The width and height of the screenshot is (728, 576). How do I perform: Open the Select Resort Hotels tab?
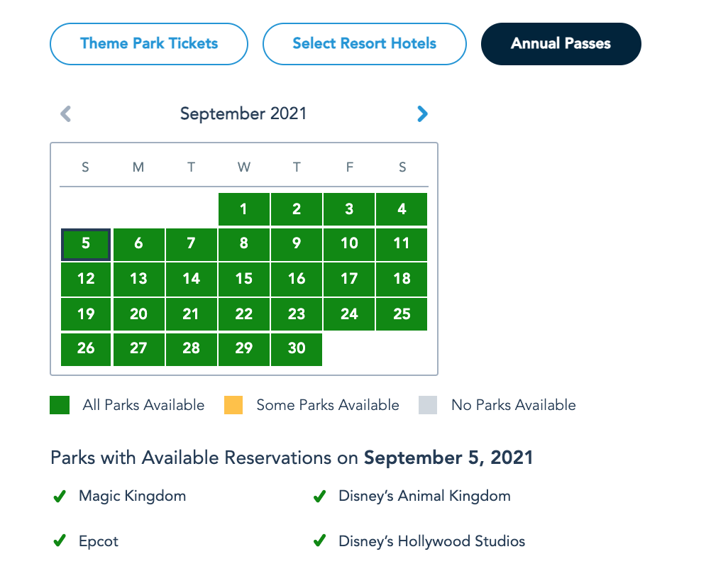[x=364, y=44]
